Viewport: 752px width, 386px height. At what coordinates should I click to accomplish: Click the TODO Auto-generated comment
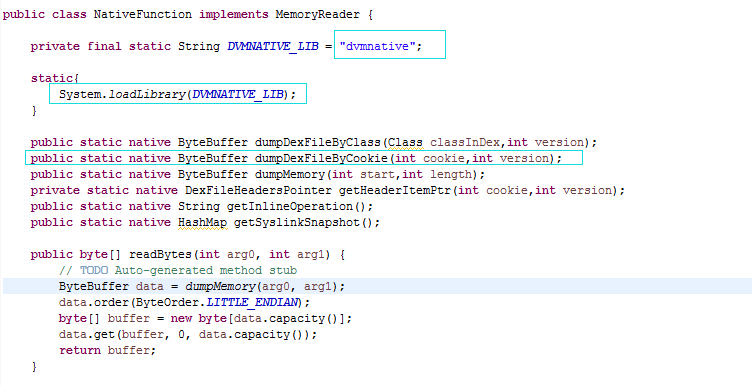(x=178, y=270)
